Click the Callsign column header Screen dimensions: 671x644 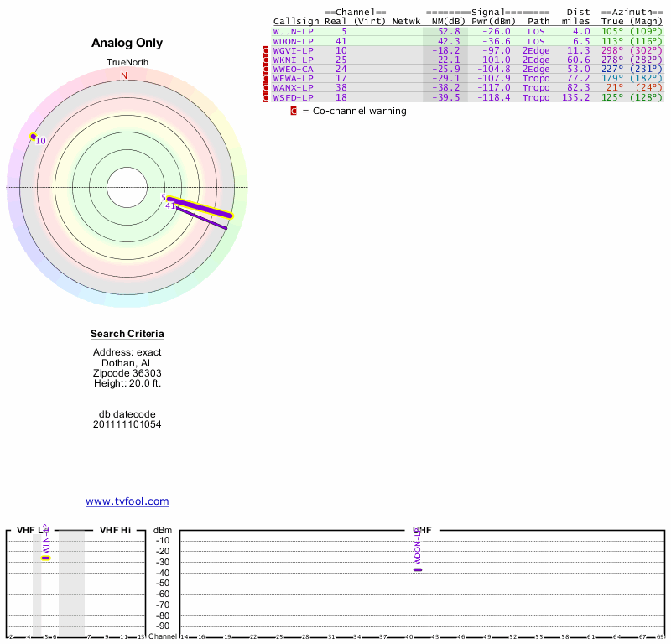click(x=296, y=21)
